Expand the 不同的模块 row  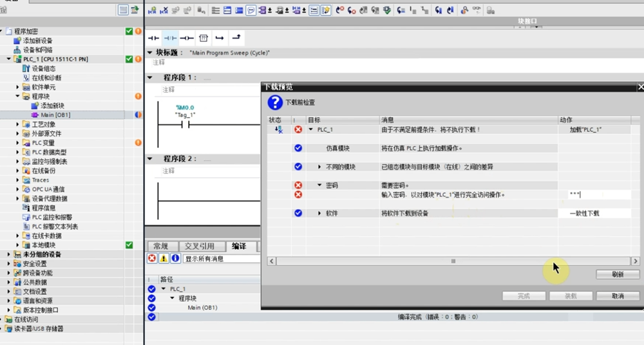pos(319,167)
